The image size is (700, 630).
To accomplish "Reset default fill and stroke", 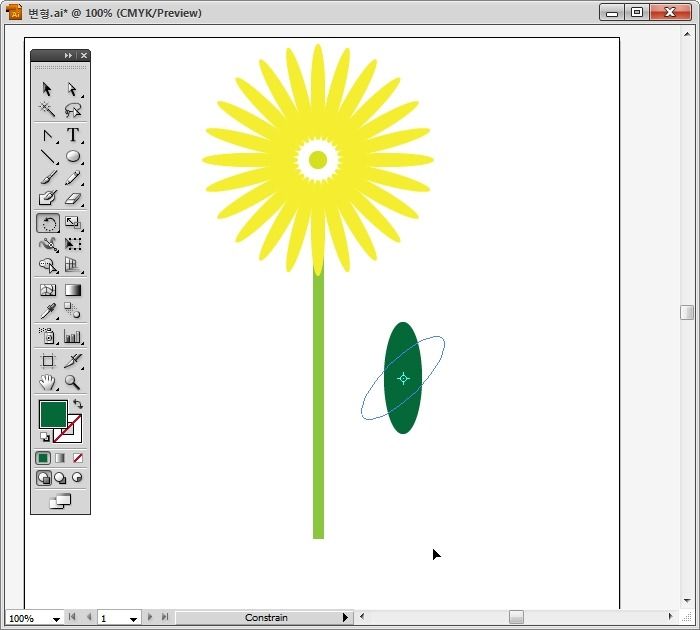I will [44, 437].
